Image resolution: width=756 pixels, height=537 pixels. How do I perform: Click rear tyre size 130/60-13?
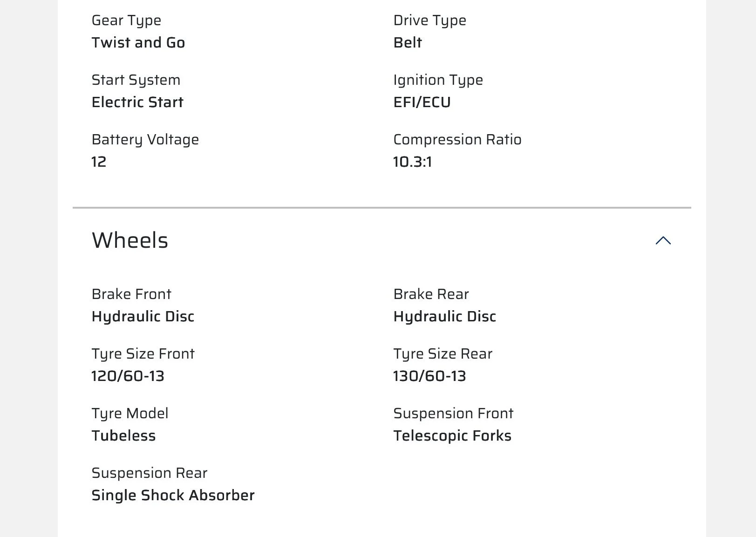pos(430,376)
